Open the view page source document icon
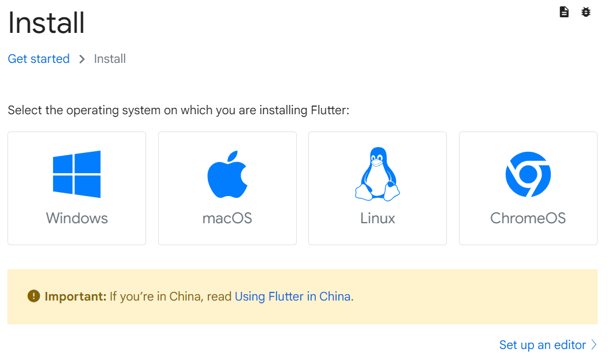The height and width of the screenshot is (364, 616). click(564, 12)
